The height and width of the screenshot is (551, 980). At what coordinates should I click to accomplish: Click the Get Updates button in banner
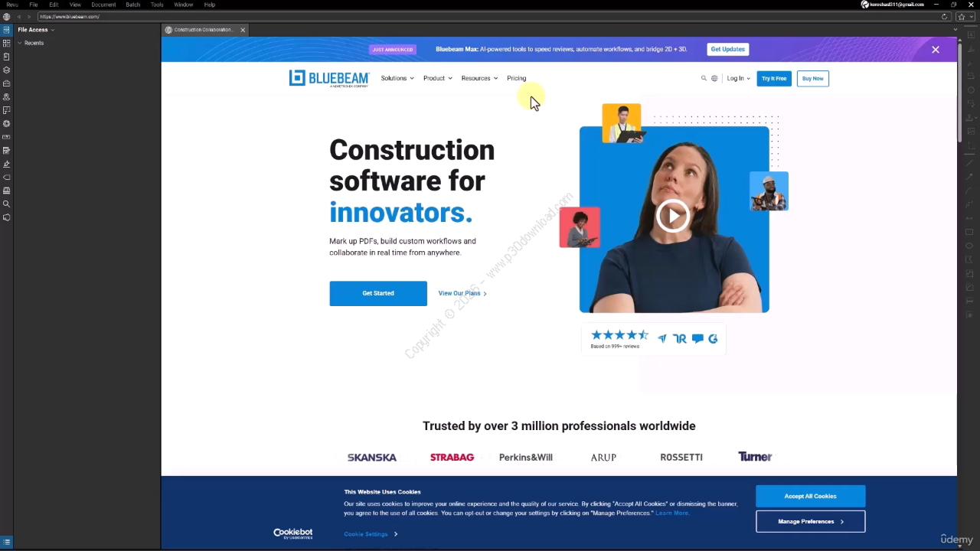point(727,49)
